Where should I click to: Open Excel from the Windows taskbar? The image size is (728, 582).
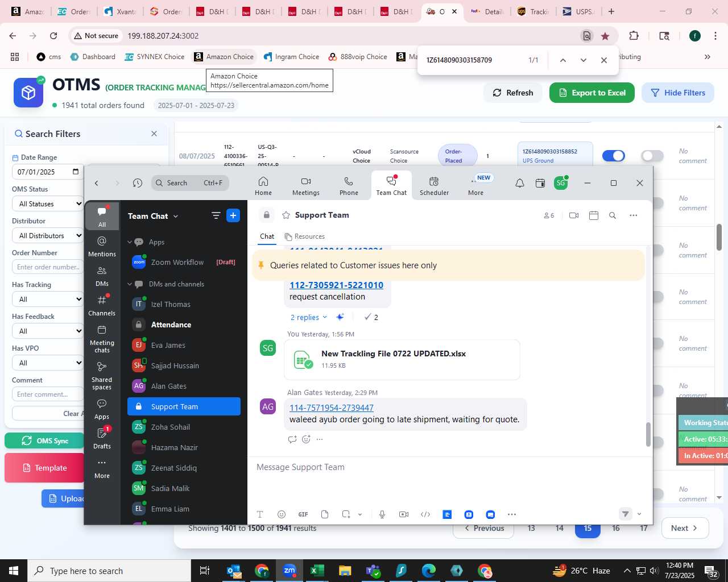317,571
